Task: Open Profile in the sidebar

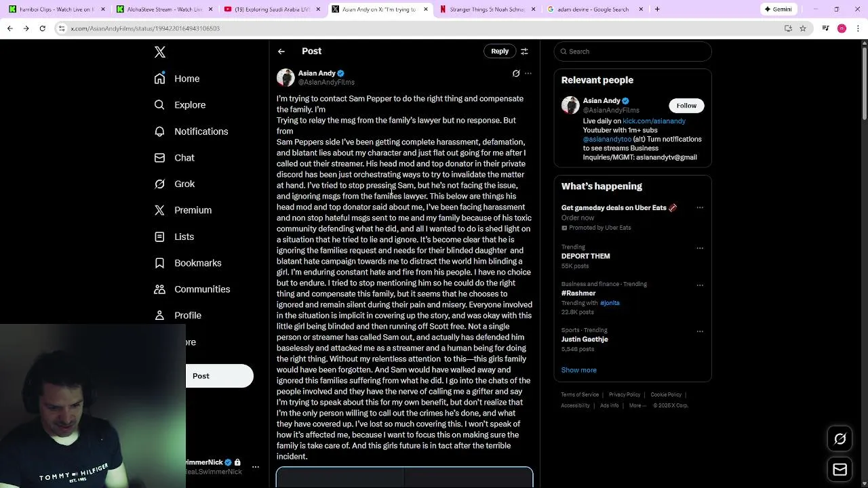Action: pos(178,316)
